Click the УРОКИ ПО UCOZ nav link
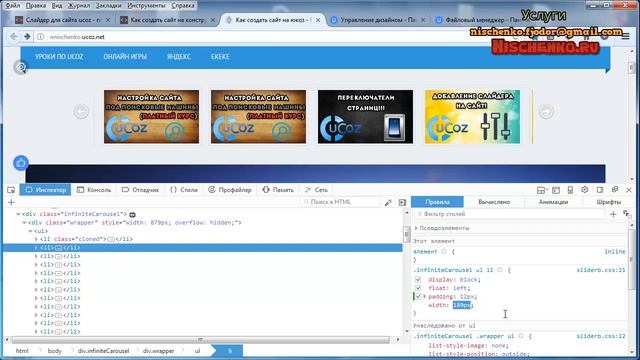The width and height of the screenshot is (640, 360). 59,57
